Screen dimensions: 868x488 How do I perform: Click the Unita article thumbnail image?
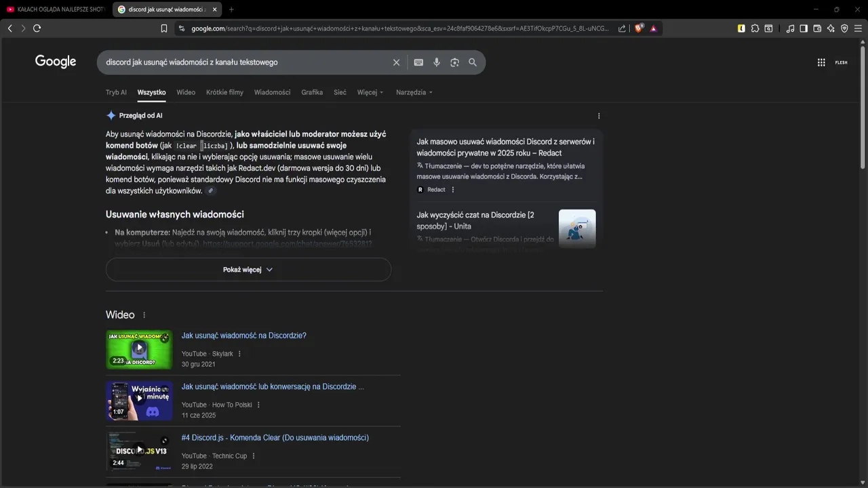click(x=577, y=228)
